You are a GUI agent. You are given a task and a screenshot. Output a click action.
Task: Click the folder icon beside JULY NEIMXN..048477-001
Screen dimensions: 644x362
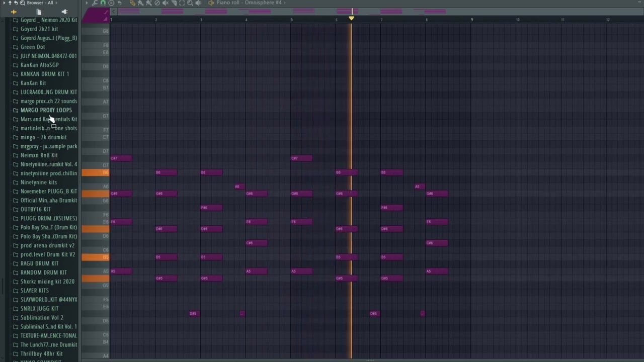tap(16, 56)
